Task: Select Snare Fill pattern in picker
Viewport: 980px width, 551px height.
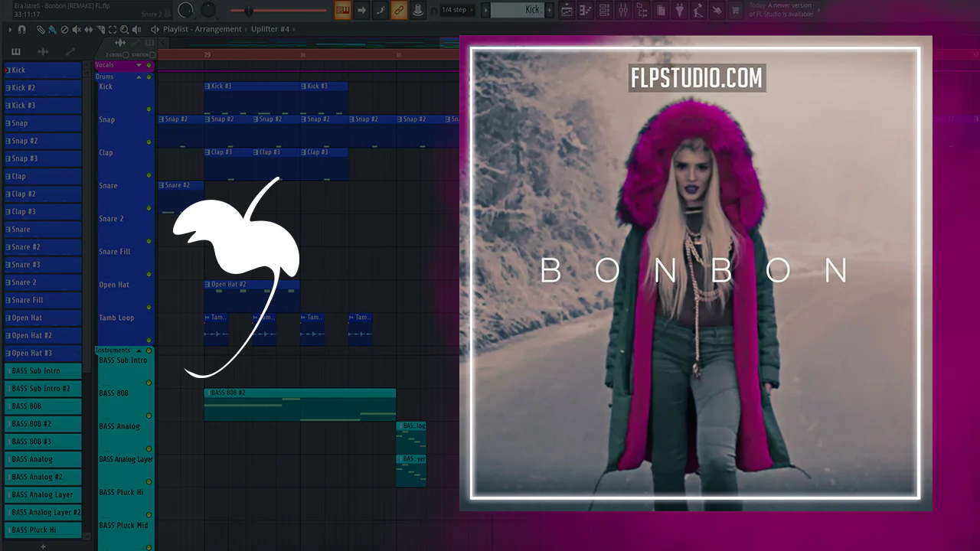Action: click(x=43, y=300)
